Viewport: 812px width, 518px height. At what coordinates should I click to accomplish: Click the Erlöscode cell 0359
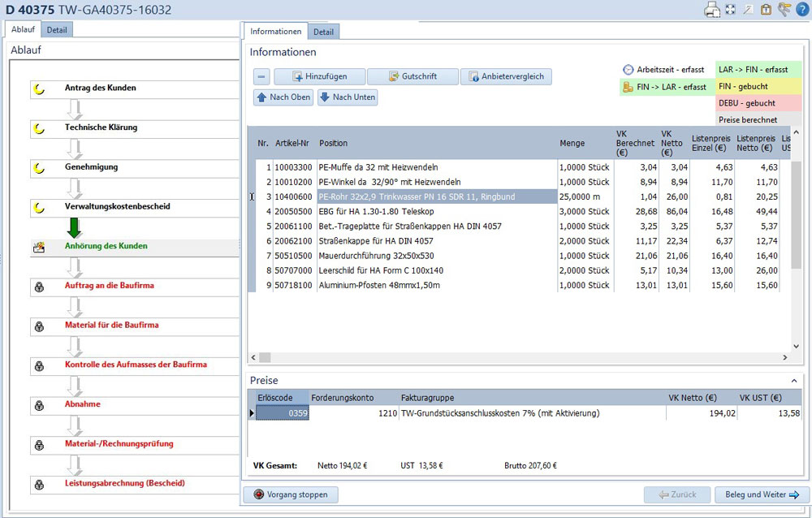pyautogui.click(x=283, y=413)
